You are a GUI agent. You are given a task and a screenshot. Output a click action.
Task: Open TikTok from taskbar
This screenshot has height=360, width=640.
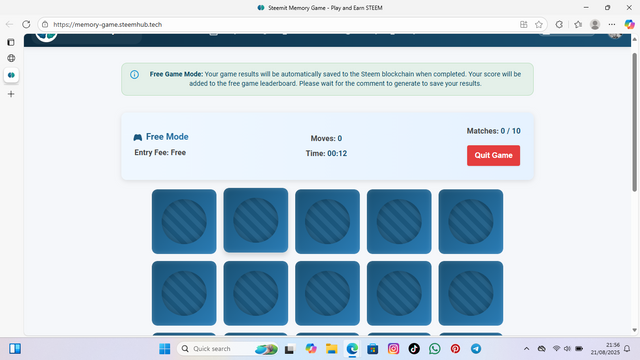click(x=414, y=349)
